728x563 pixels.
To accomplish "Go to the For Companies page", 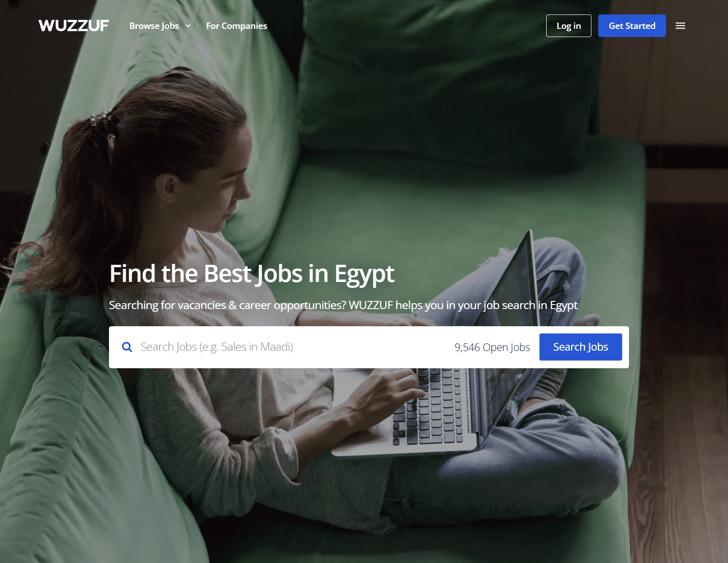I will [236, 26].
